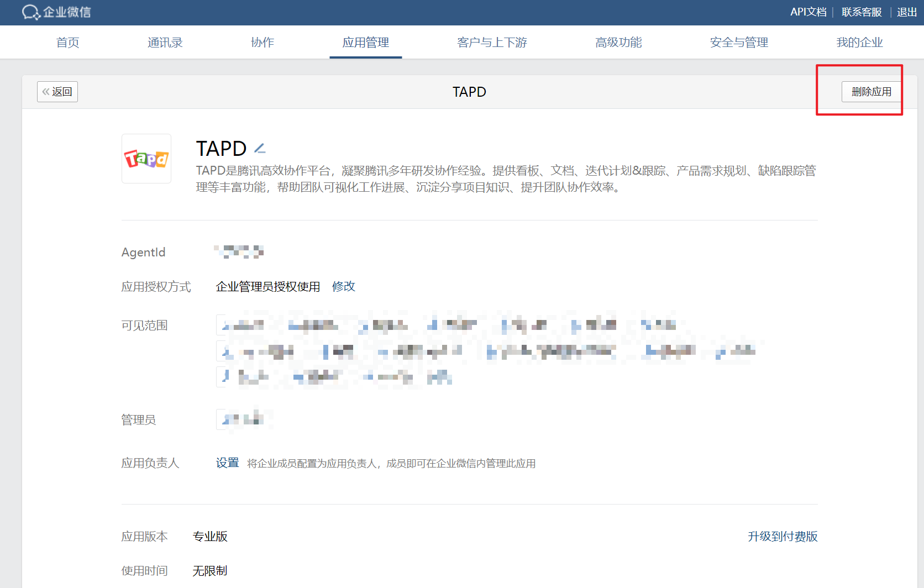Click 退出 to log out
The image size is (924, 588).
[x=907, y=12]
